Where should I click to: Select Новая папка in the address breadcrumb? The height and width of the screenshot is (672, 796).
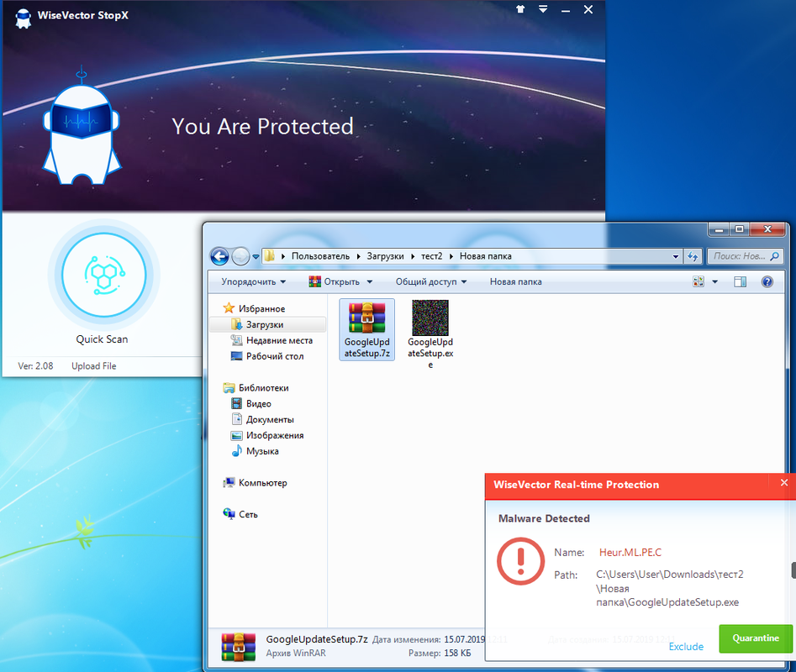[x=485, y=256]
